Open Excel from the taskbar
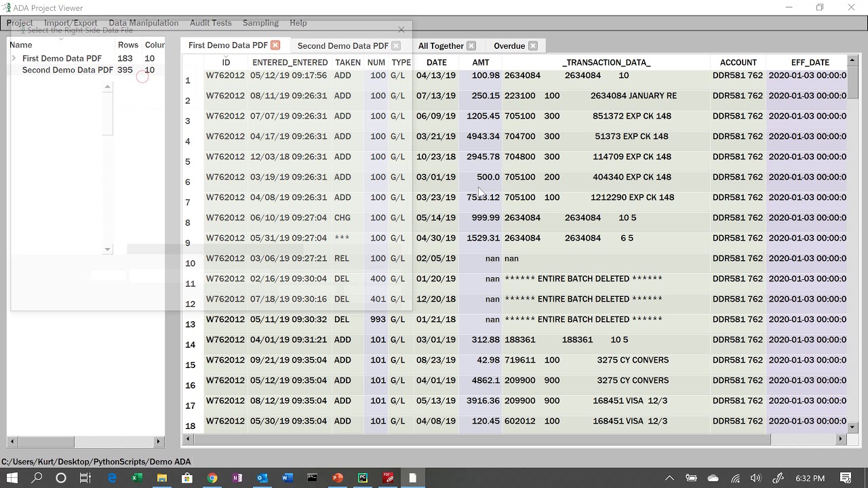 click(x=136, y=478)
